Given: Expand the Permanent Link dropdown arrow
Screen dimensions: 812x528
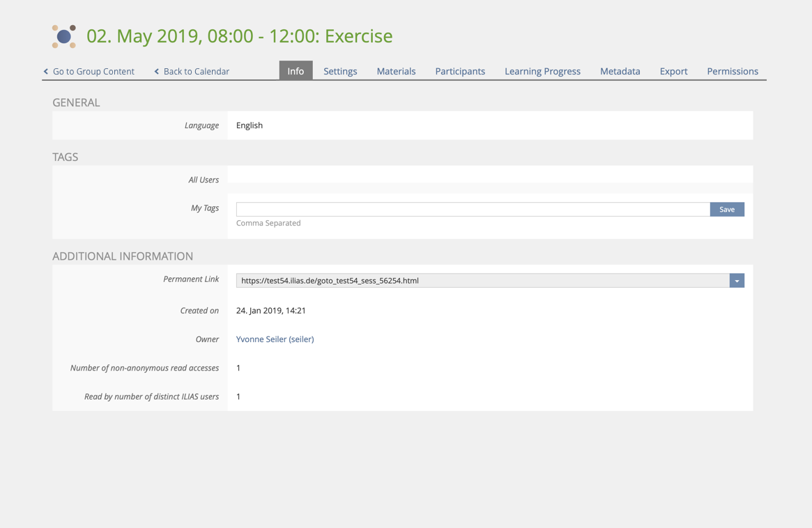Looking at the screenshot, I should coord(737,281).
